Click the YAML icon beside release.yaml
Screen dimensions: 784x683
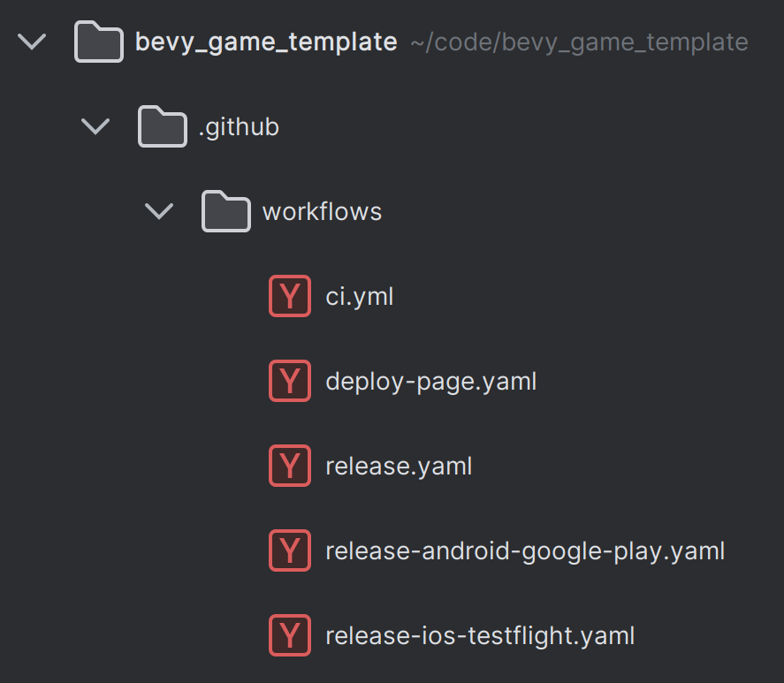tap(289, 466)
